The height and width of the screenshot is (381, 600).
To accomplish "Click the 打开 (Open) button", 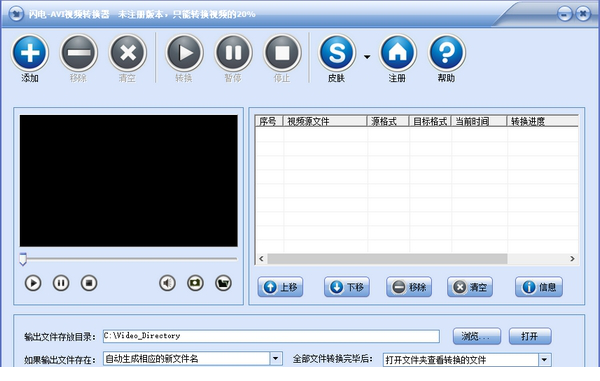I will pyautogui.click(x=530, y=336).
